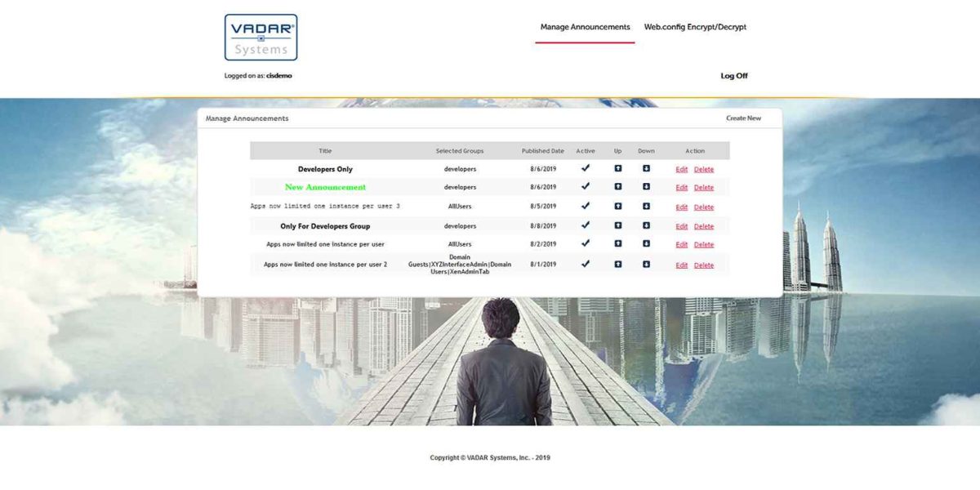980x490 pixels.
Task: Open the Manage Announcements section
Action: coord(585,26)
